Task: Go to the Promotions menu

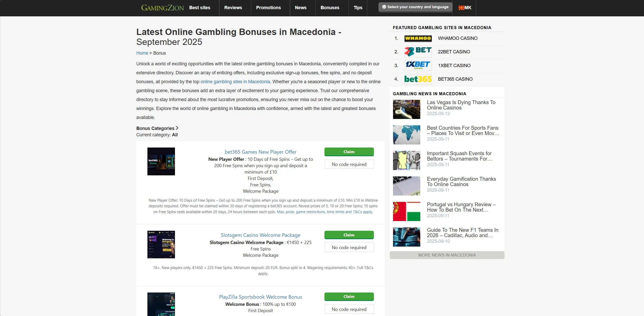Action: (x=268, y=8)
